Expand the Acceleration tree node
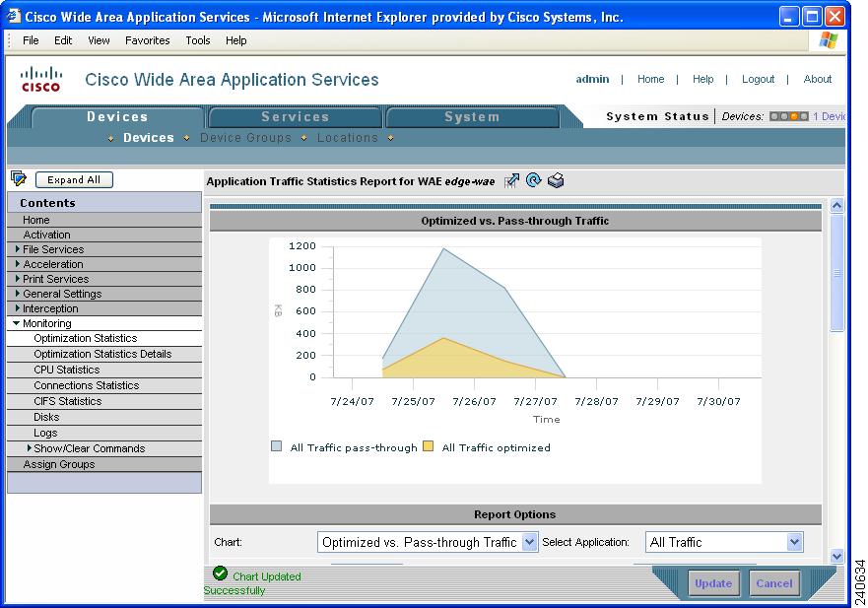The width and height of the screenshot is (868, 608). tap(17, 264)
